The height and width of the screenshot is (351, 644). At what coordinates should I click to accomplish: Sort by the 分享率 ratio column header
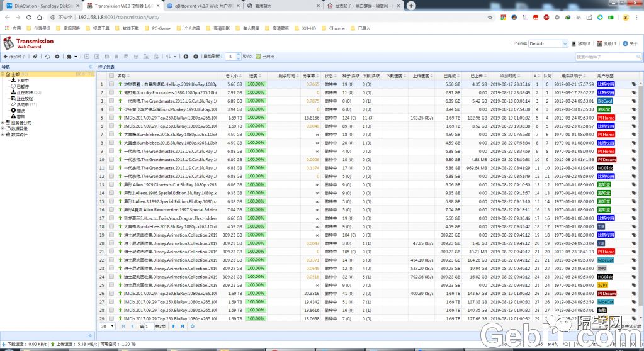coord(310,75)
